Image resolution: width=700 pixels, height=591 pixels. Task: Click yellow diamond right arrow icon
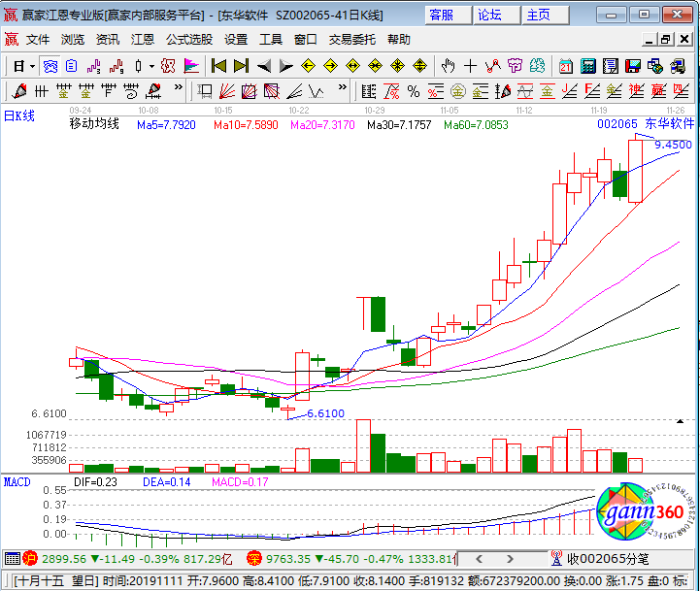click(330, 67)
